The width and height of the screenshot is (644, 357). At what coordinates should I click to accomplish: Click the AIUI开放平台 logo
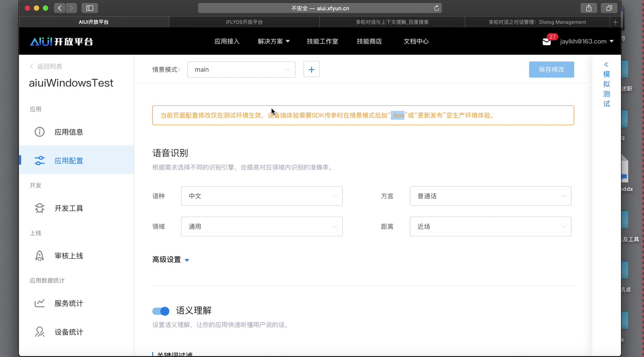tap(62, 42)
